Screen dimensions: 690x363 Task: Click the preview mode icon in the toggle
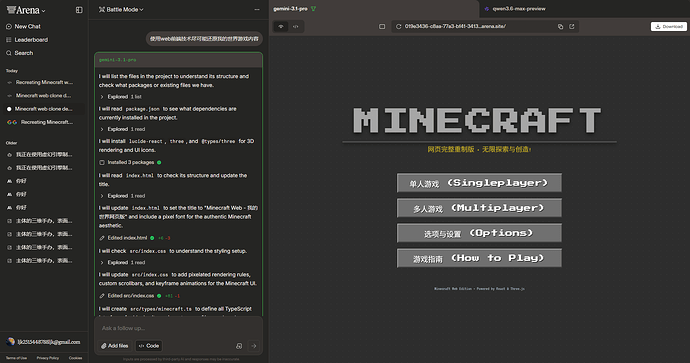tap(281, 26)
